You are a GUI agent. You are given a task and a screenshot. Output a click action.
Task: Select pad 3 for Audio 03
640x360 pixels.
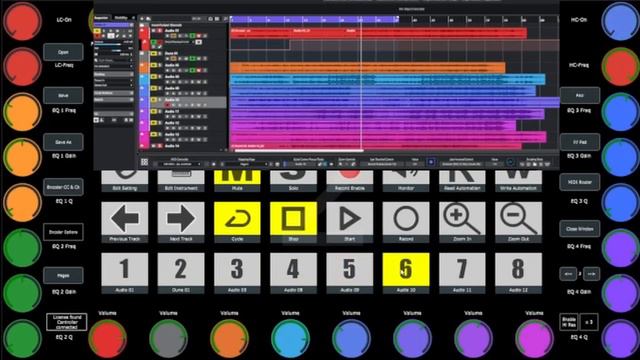(x=237, y=273)
